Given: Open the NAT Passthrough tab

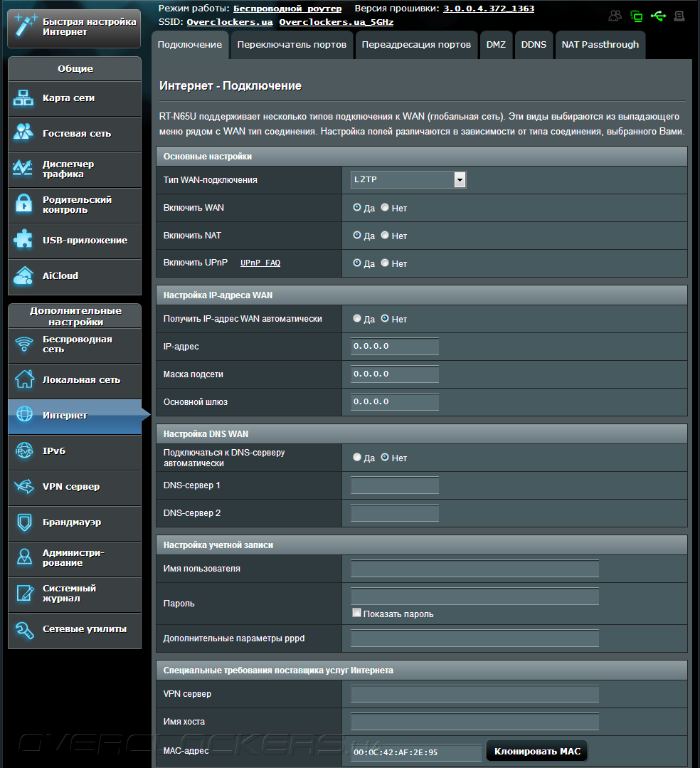Looking at the screenshot, I should 600,45.
